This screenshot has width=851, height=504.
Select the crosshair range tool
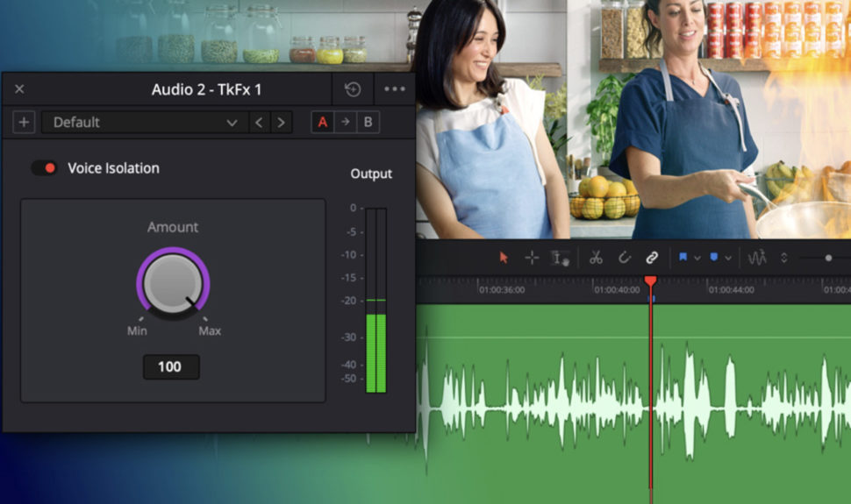(x=532, y=258)
